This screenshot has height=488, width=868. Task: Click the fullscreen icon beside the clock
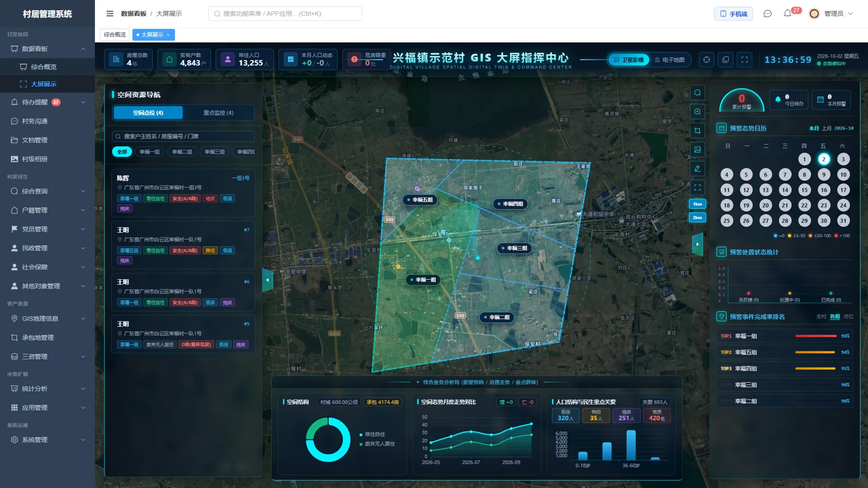744,60
